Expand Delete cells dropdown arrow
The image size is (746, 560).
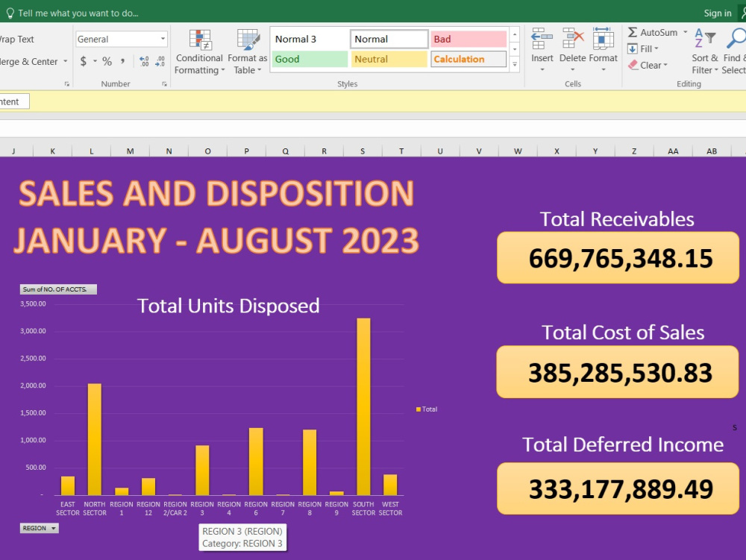[x=572, y=70]
